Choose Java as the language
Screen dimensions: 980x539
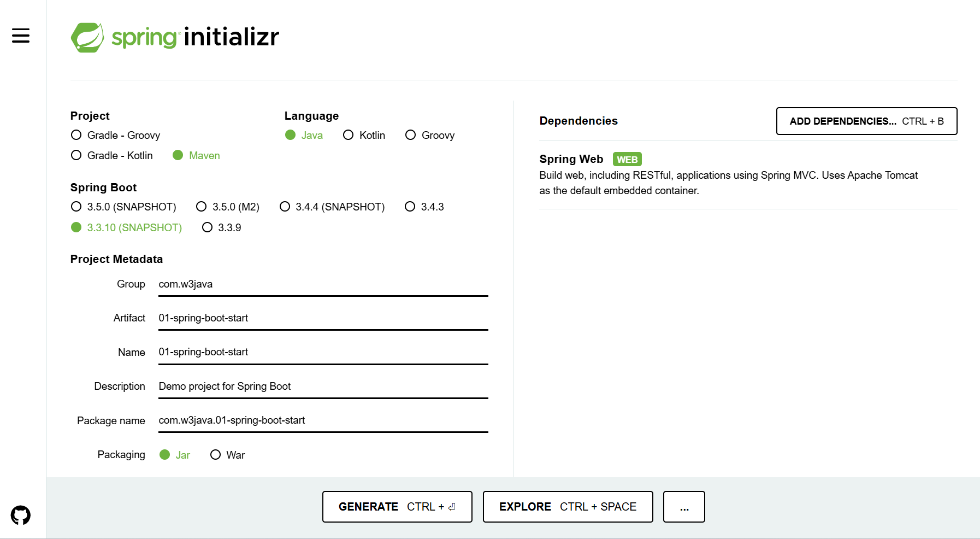coord(304,135)
